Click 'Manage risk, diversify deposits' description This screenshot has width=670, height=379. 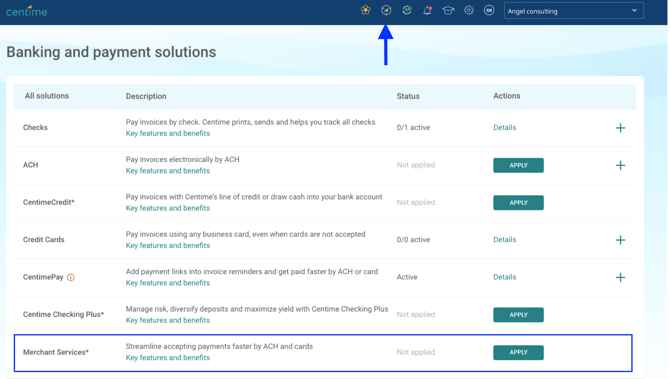click(257, 309)
